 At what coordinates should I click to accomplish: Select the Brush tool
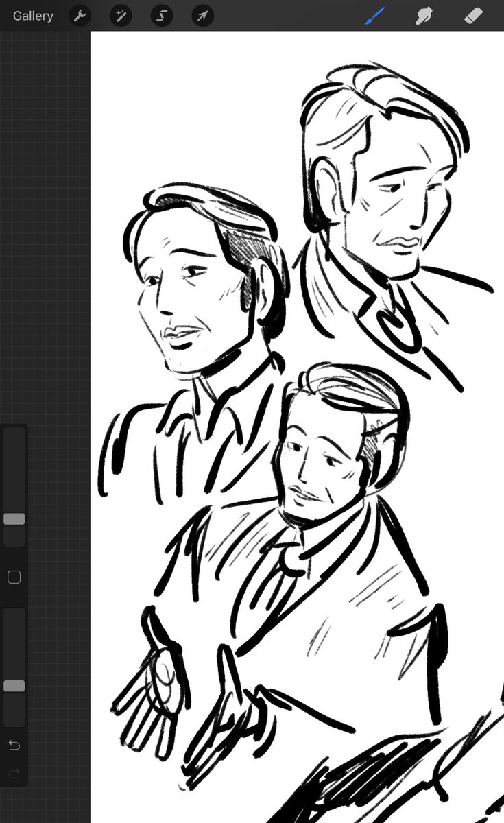tap(374, 16)
